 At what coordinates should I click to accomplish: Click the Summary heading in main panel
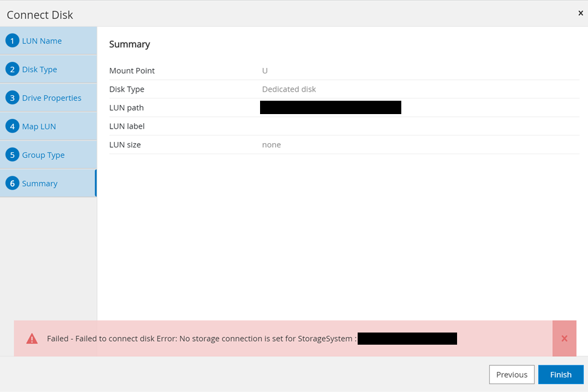point(129,44)
